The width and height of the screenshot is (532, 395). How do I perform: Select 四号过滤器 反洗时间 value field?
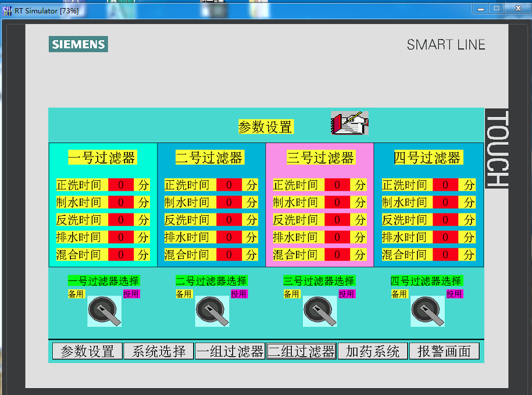click(x=445, y=219)
